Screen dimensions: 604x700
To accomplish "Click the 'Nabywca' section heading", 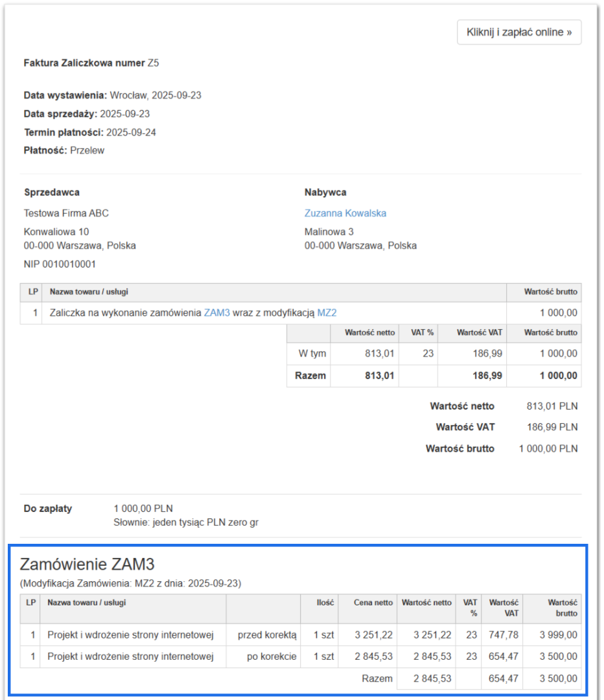I will coord(325,192).
